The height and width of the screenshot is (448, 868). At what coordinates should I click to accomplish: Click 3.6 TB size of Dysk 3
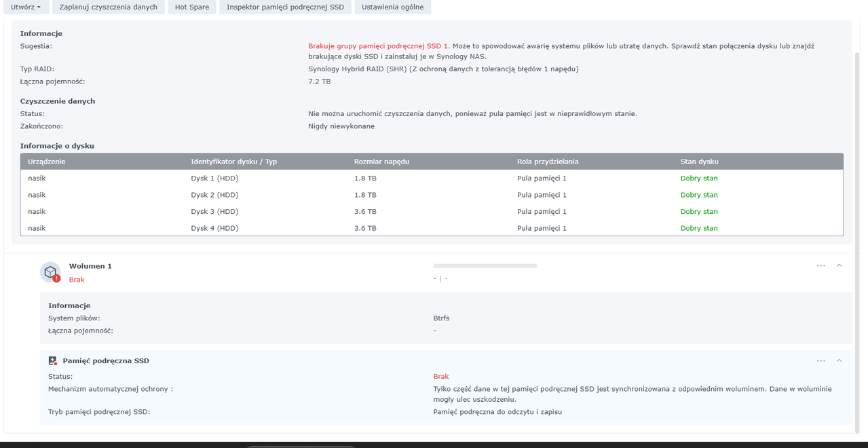[365, 212]
